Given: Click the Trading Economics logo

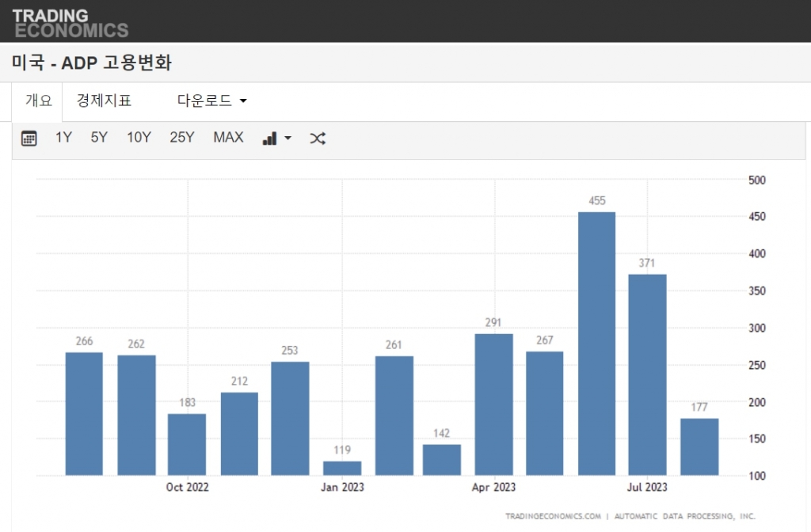Looking at the screenshot, I should (70, 23).
